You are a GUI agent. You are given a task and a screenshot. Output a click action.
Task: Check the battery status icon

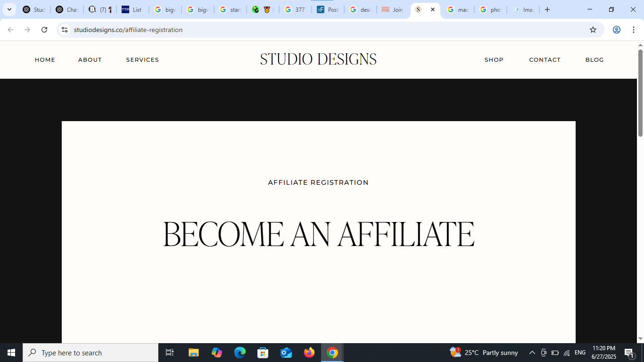tap(555, 353)
